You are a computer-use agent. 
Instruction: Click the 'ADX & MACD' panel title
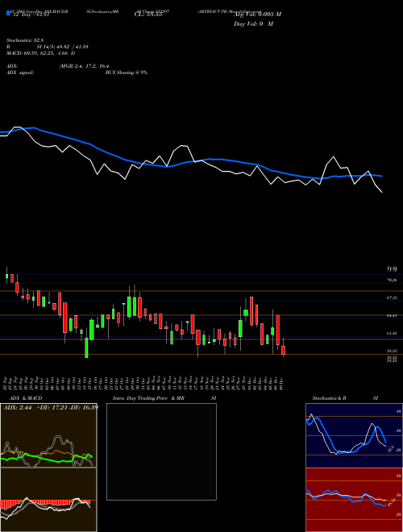tap(26, 398)
